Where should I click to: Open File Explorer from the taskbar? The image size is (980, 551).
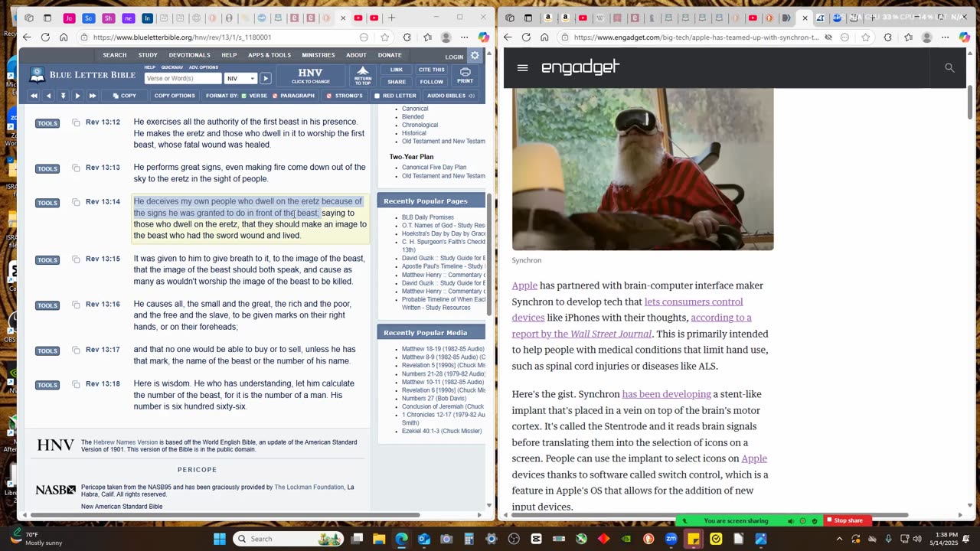click(379, 539)
